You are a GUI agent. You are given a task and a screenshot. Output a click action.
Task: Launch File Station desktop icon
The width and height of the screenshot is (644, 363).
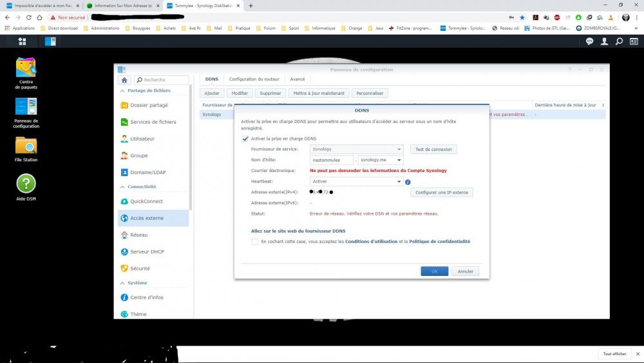pos(26,149)
